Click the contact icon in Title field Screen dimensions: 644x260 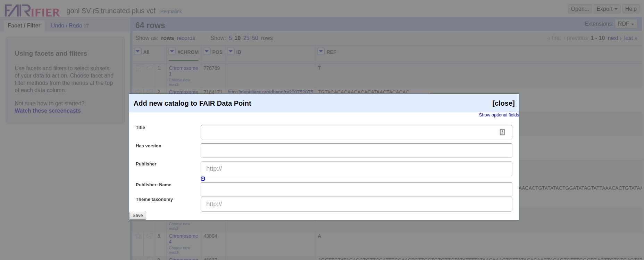[x=502, y=132]
